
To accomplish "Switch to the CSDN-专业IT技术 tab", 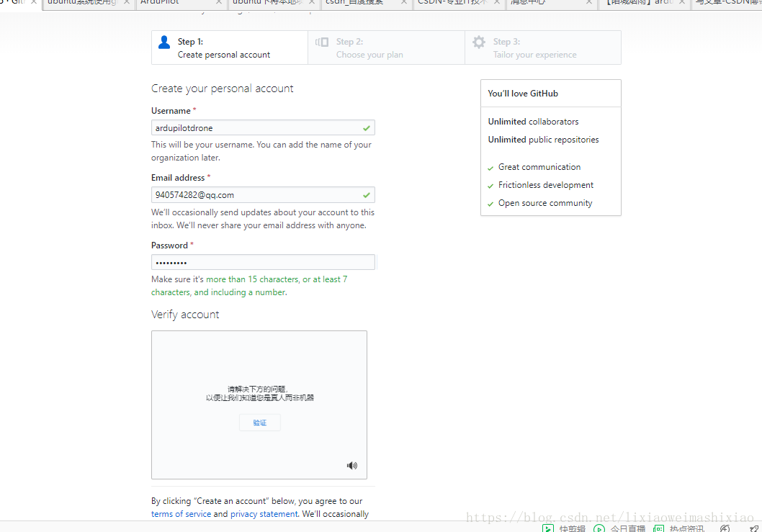I will tap(460, 4).
